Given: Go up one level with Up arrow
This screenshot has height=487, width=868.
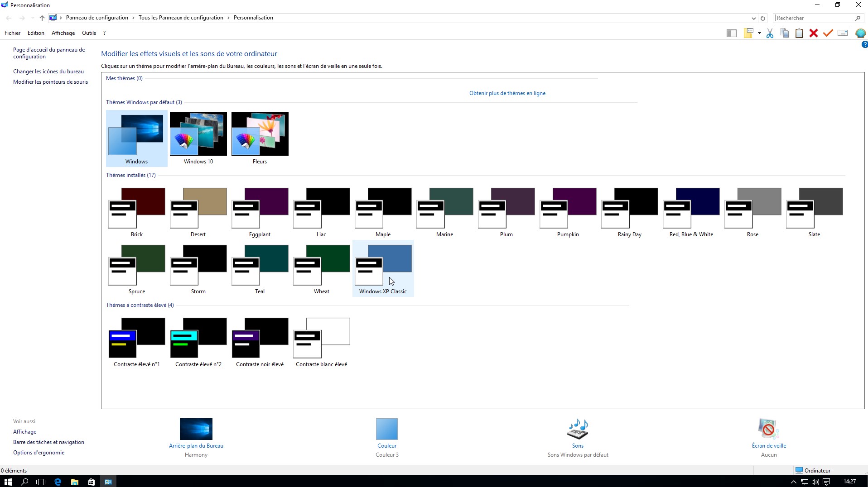Looking at the screenshot, I should (x=42, y=18).
